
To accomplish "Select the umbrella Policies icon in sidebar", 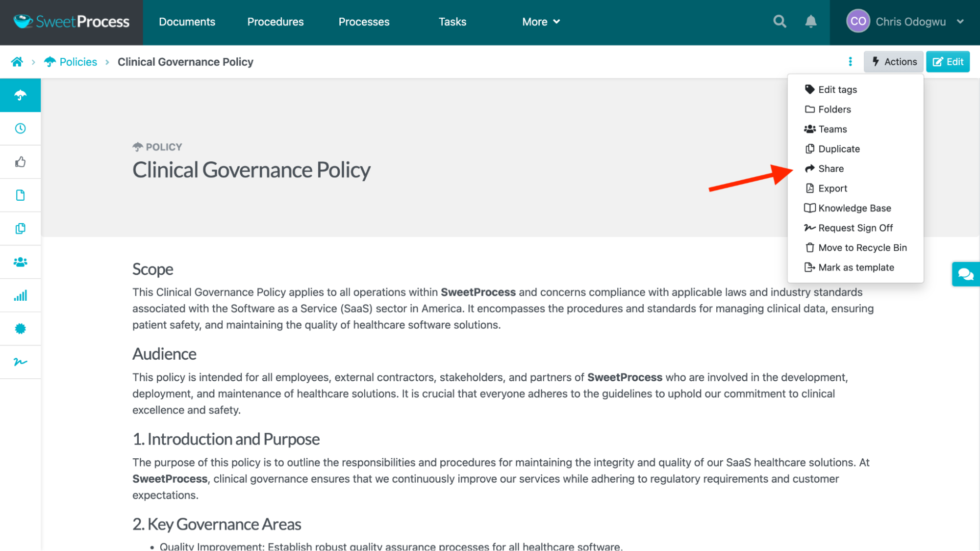I will click(x=20, y=95).
